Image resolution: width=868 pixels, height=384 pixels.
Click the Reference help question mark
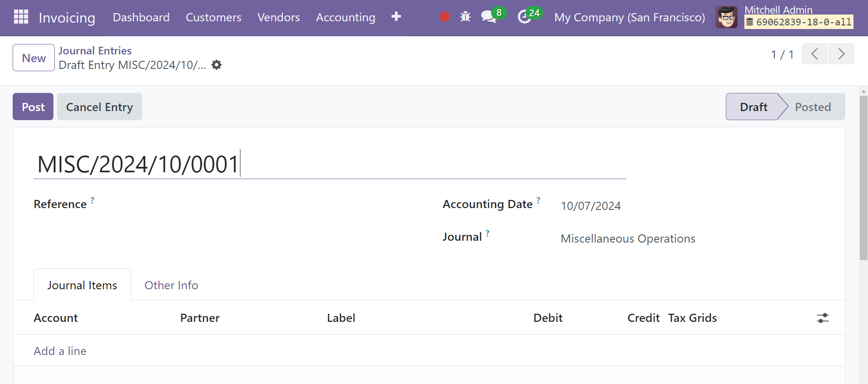click(92, 200)
